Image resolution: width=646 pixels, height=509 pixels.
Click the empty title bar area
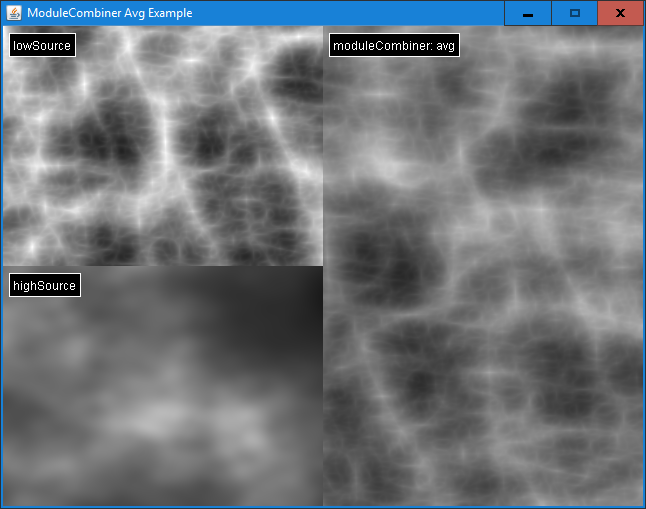coord(350,13)
